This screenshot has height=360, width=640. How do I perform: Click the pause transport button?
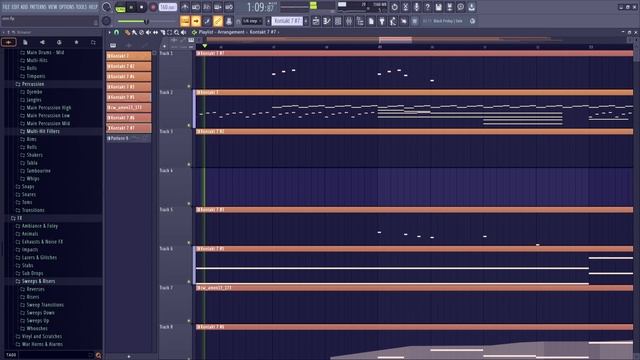click(x=131, y=7)
